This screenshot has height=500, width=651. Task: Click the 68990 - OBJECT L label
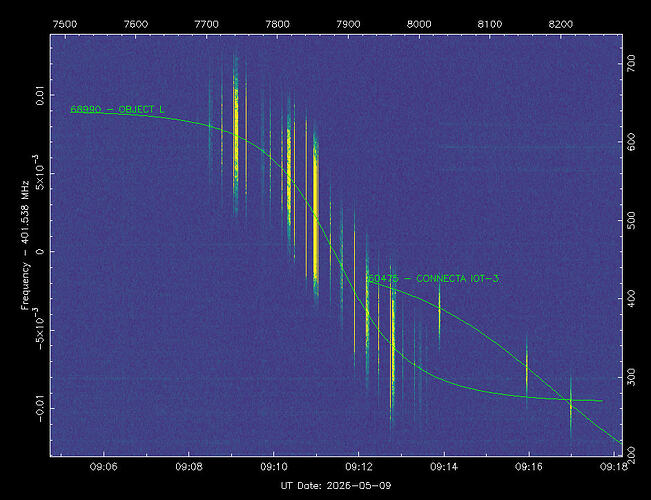click(117, 110)
